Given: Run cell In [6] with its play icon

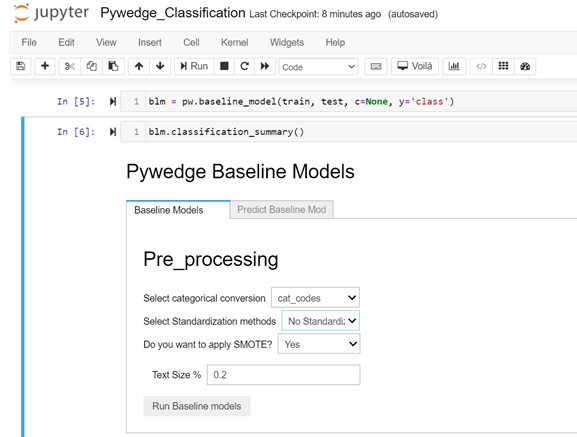Looking at the screenshot, I should coord(113,132).
